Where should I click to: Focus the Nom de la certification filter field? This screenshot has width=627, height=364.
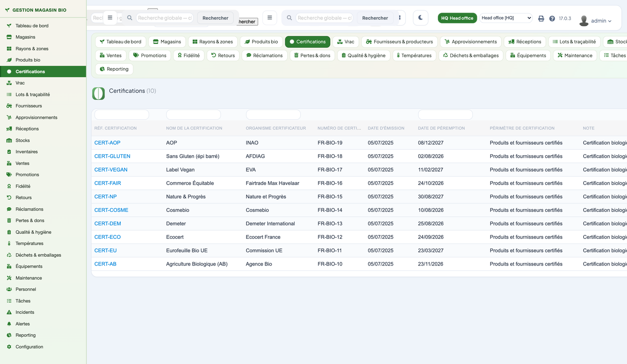pos(194,115)
